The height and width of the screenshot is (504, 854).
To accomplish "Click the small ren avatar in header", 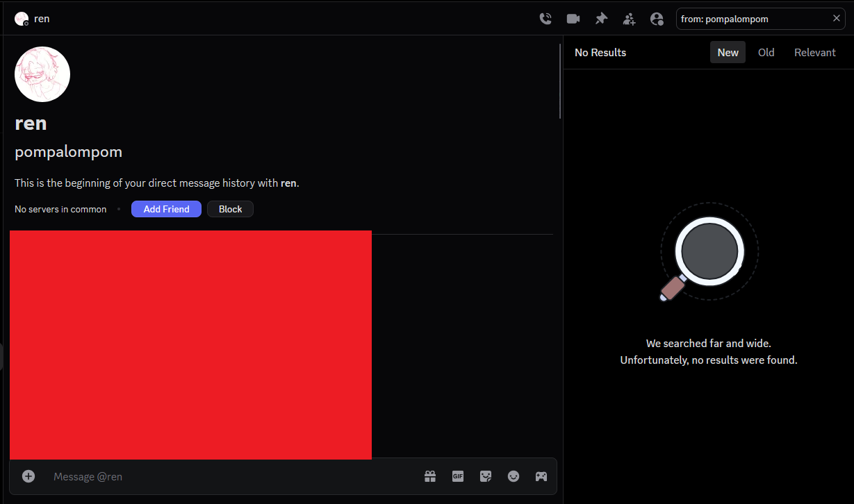I will pyautogui.click(x=22, y=19).
